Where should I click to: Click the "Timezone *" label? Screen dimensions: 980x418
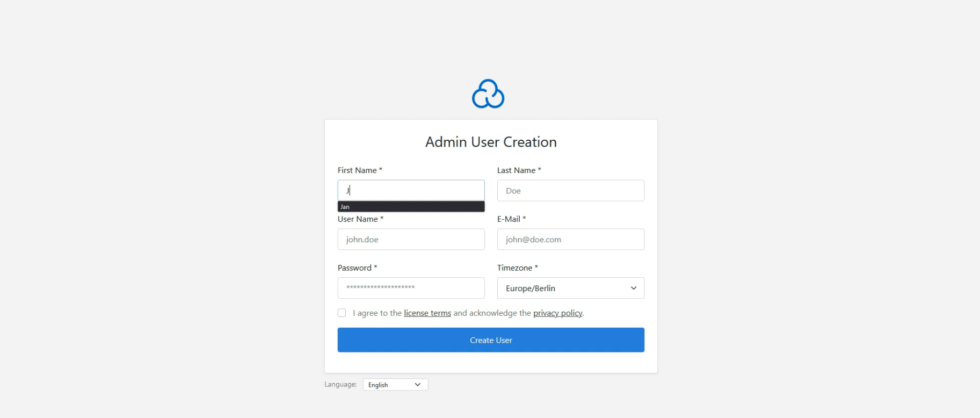[517, 268]
